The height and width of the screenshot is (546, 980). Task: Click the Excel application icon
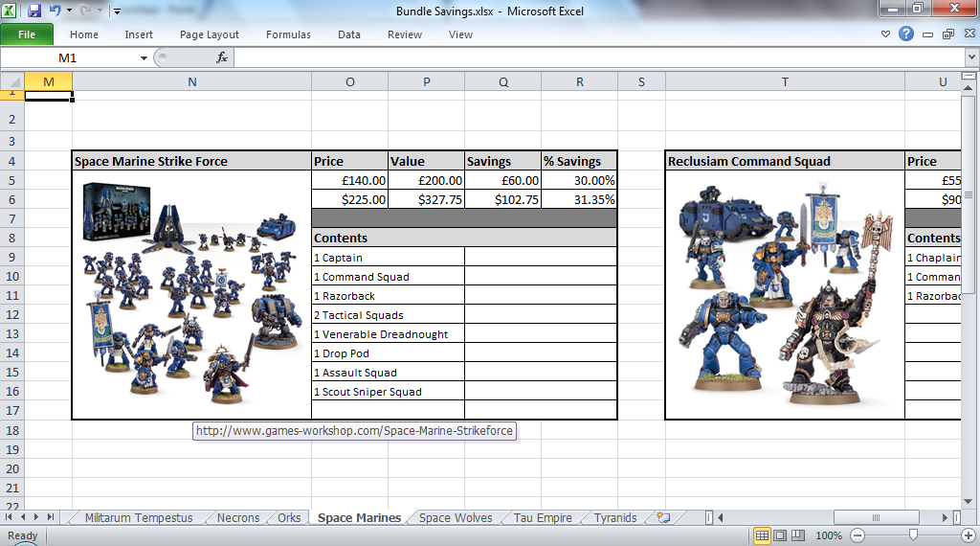(10, 11)
